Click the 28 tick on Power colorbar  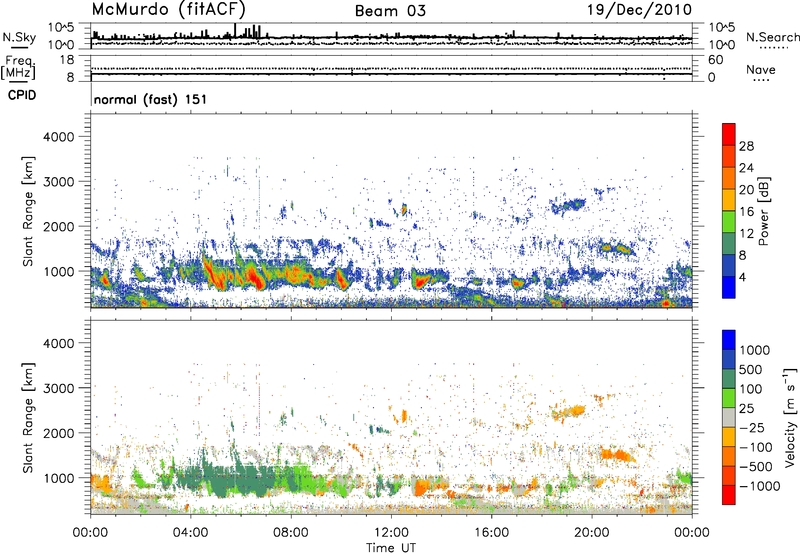coord(746,146)
